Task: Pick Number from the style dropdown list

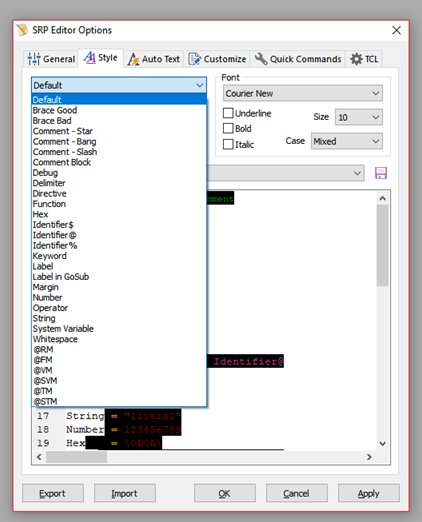Action: click(119, 297)
